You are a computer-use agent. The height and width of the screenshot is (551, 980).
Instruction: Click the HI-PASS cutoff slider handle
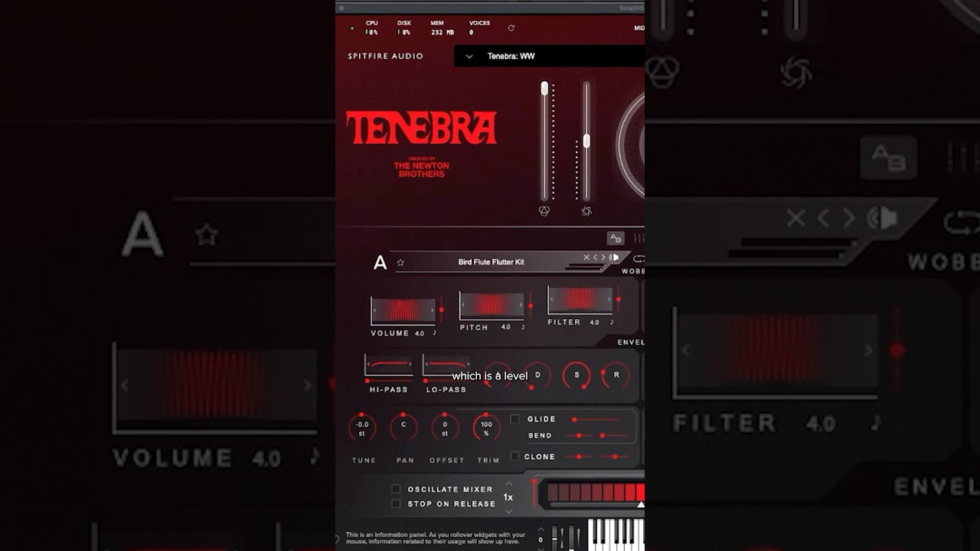pyautogui.click(x=367, y=380)
